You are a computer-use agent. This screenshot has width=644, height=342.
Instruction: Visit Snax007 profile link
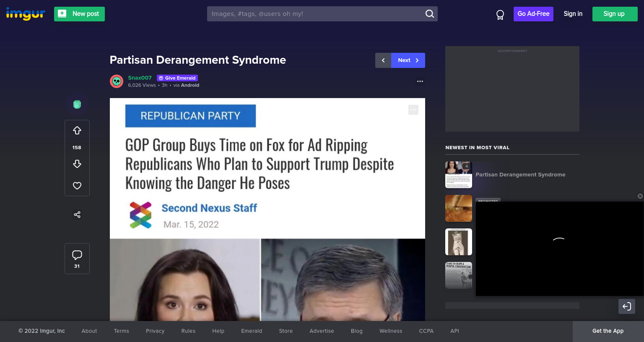click(140, 78)
